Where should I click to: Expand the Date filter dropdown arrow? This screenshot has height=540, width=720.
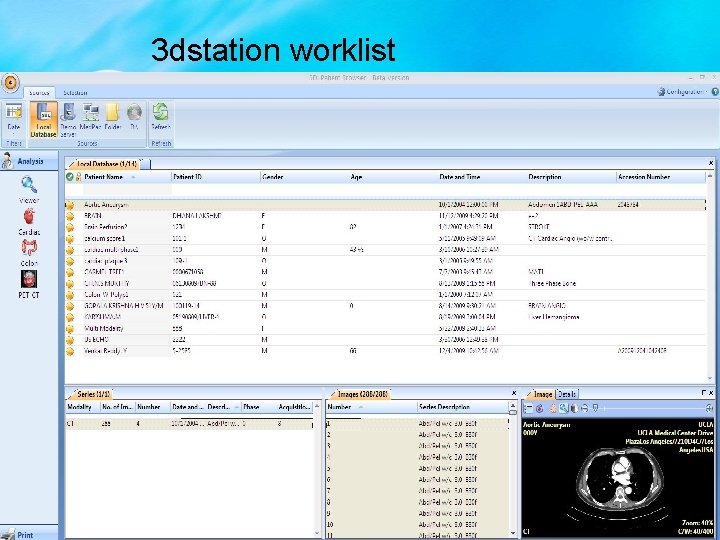click(x=14, y=134)
